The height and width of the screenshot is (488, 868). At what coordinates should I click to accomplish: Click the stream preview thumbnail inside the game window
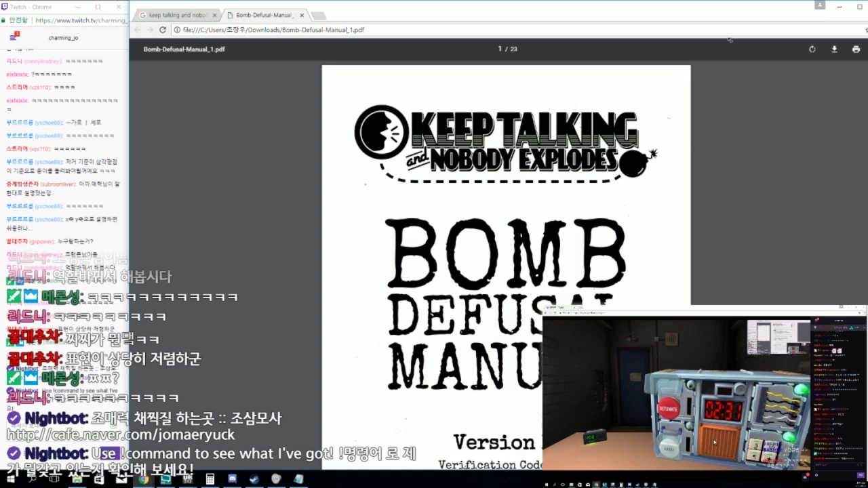[778, 336]
